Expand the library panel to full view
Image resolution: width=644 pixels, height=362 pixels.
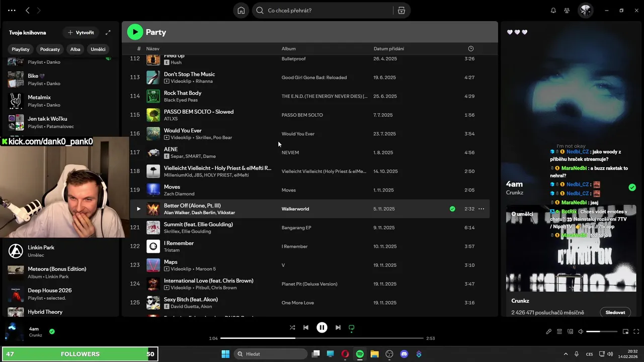click(108, 33)
